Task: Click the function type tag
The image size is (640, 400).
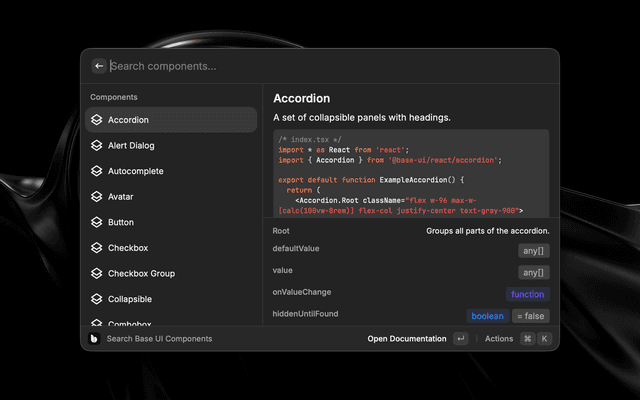Action: [x=527, y=294]
